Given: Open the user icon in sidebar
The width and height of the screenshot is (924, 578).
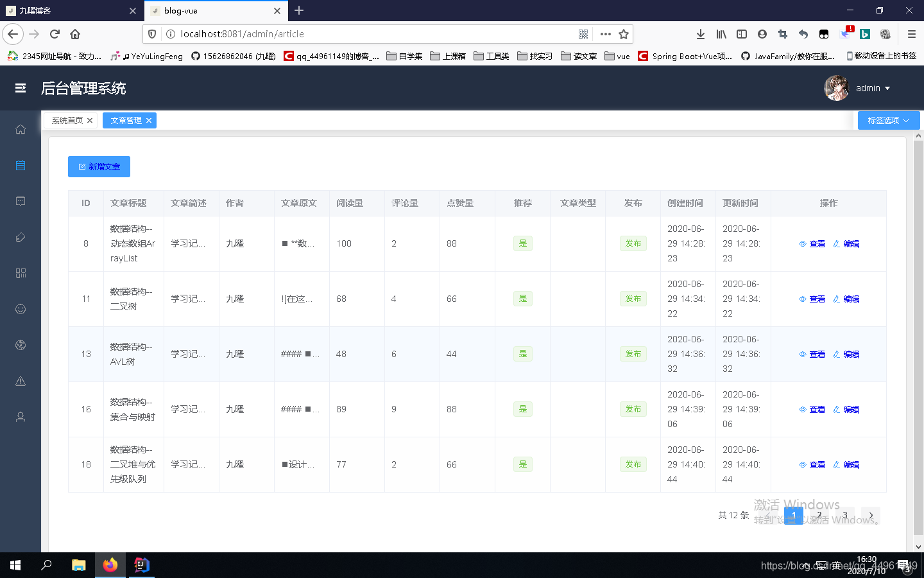Looking at the screenshot, I should pos(21,417).
